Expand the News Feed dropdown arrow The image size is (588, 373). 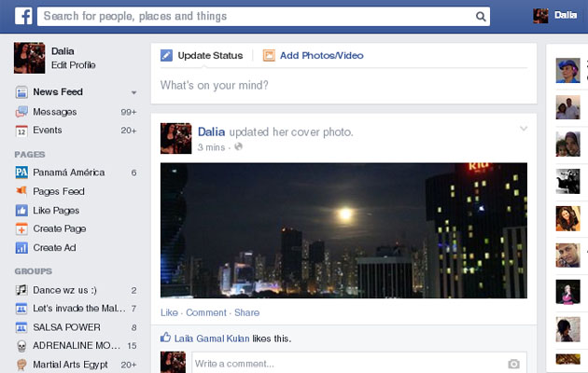(x=133, y=93)
